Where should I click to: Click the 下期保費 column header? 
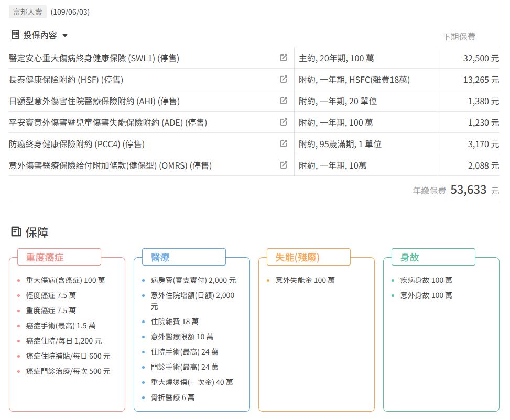(459, 37)
